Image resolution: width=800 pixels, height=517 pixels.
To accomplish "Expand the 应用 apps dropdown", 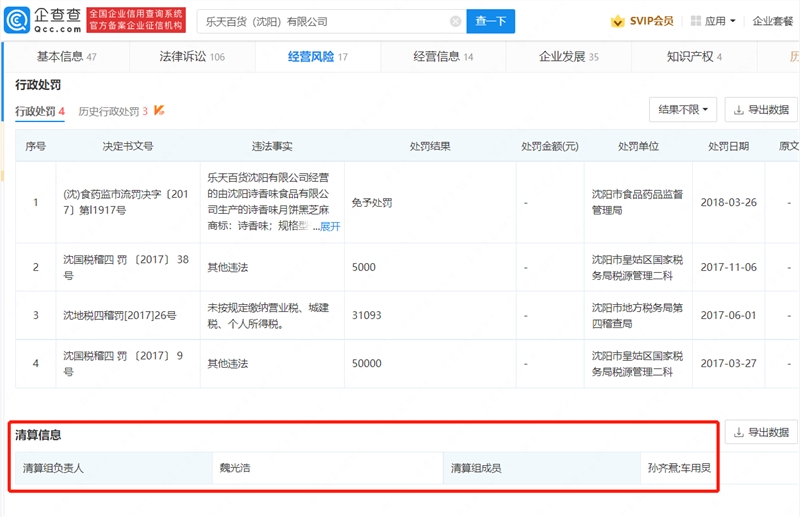I will [713, 21].
